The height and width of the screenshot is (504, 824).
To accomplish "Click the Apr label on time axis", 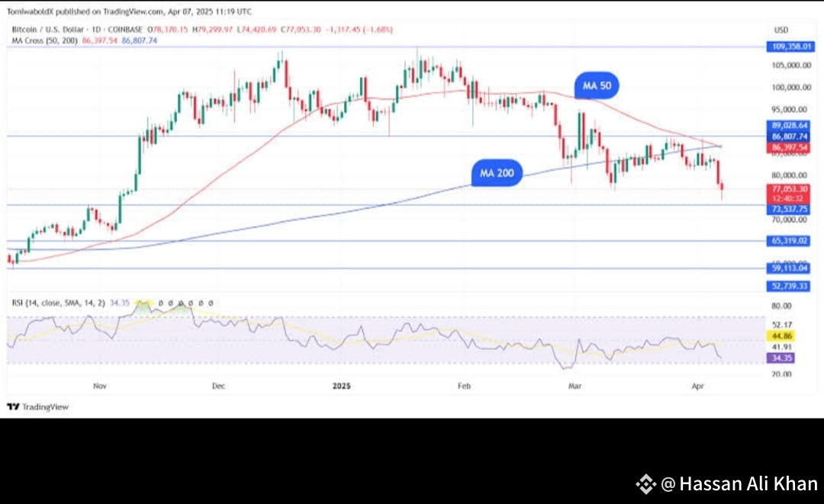I will 697,386.
